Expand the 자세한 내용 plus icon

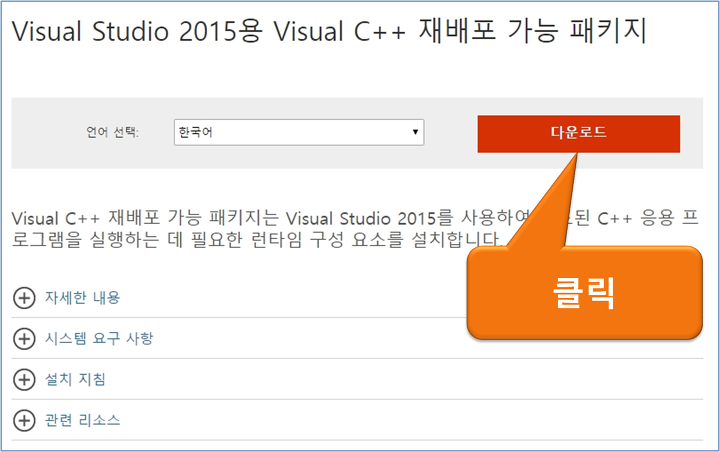24,298
